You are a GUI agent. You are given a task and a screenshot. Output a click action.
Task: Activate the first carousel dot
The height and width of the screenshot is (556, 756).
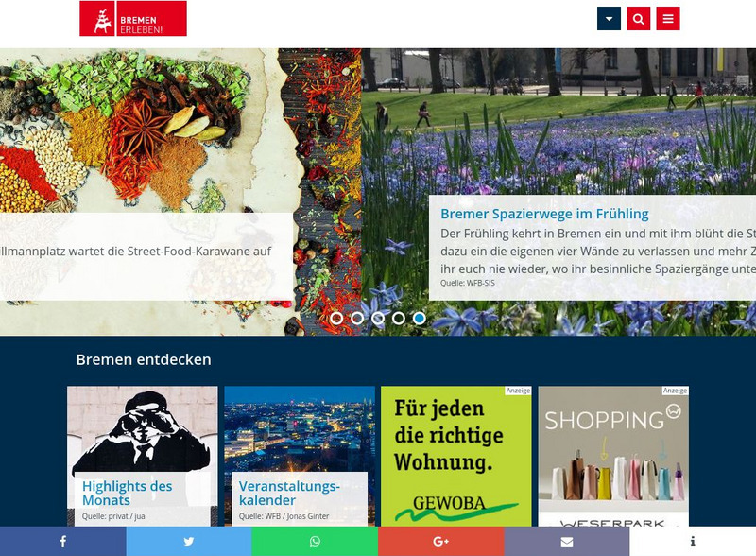click(x=335, y=319)
